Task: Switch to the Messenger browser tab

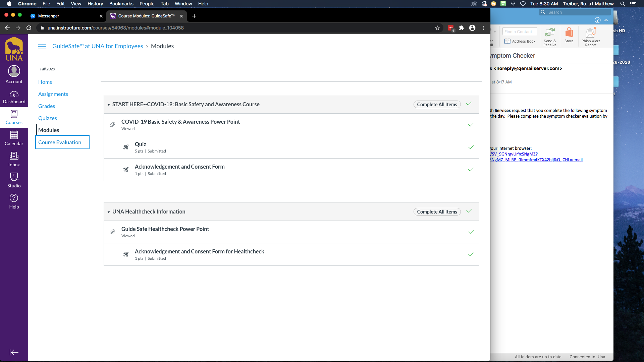Action: pos(49,16)
